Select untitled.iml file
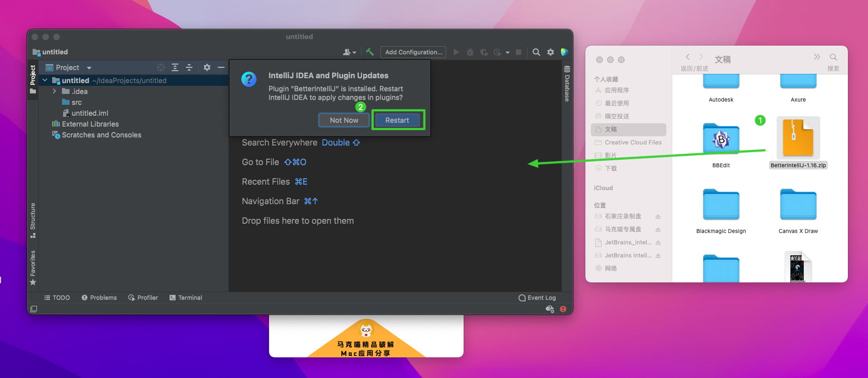This screenshot has height=378, width=868. point(85,113)
